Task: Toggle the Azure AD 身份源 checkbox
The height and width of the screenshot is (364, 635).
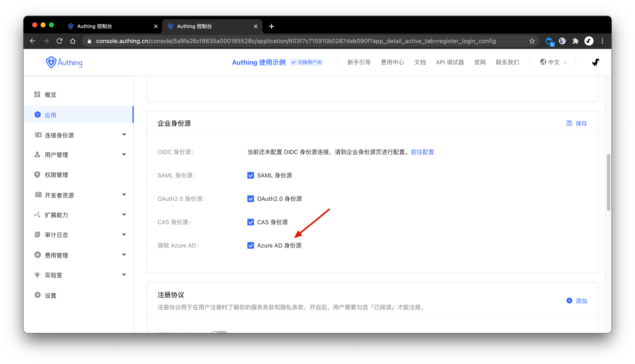Action: (250, 245)
